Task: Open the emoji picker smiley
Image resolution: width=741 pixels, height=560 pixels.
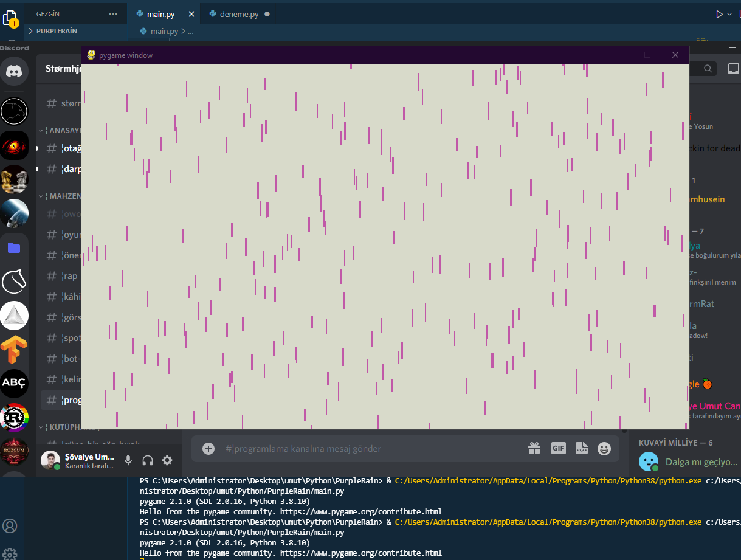Action: [604, 449]
